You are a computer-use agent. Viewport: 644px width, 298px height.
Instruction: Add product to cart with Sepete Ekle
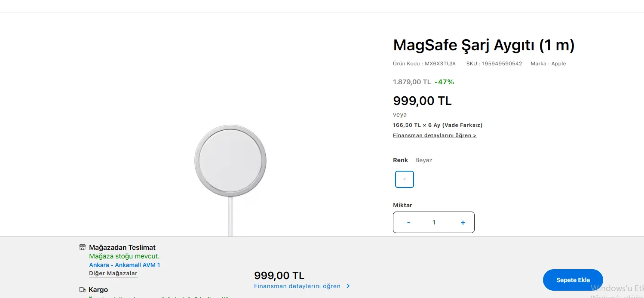[x=573, y=280]
